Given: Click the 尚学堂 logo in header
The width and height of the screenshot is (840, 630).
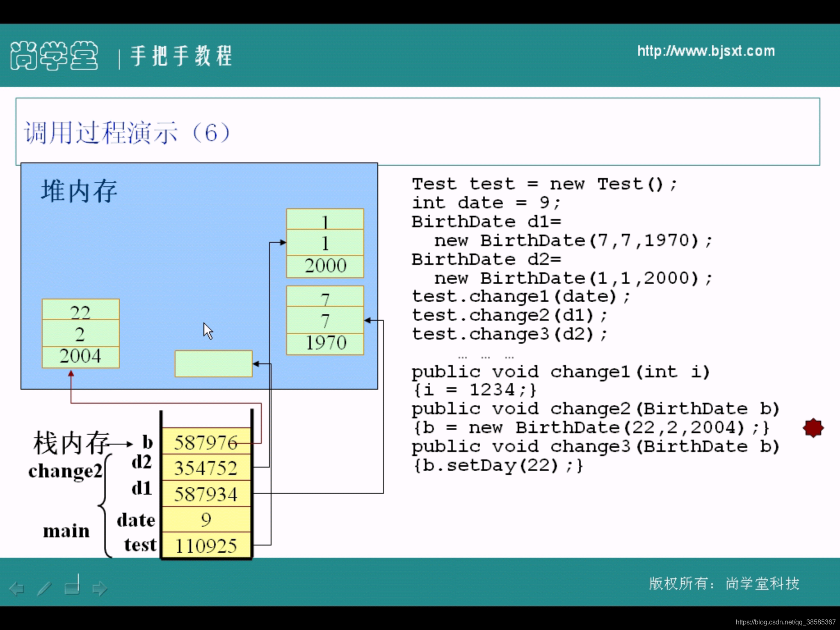Looking at the screenshot, I should tap(54, 55).
